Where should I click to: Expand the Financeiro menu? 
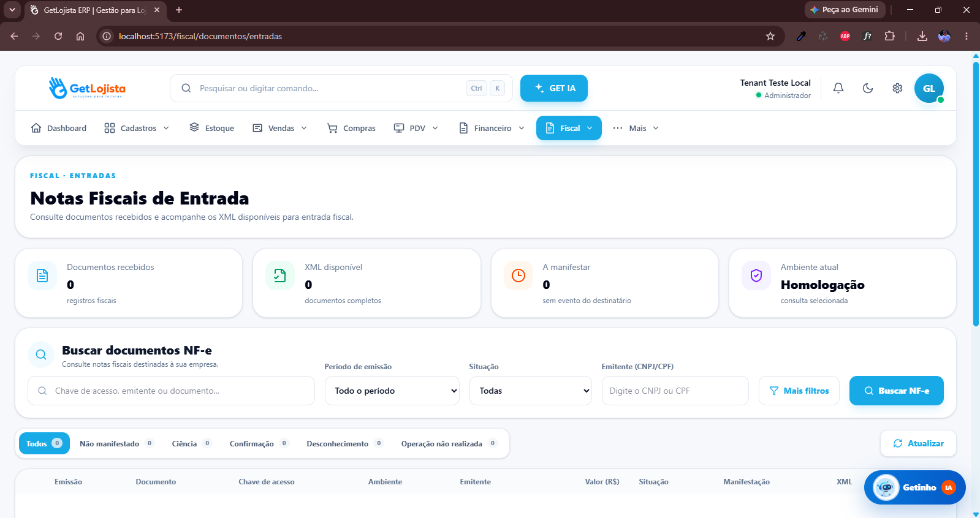(x=492, y=128)
